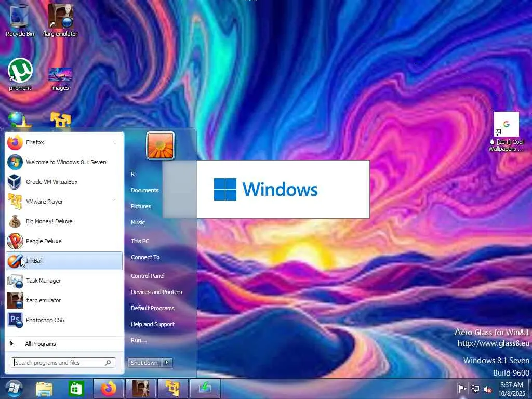The image size is (532, 399).
Task: Launch flarg emulator in Start menu list
Action: (64, 300)
